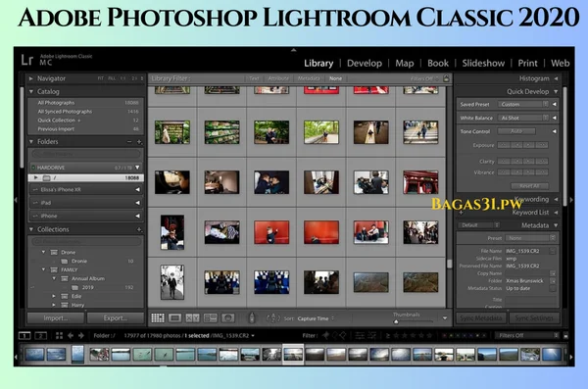Open action button next to File Name

point(553,251)
